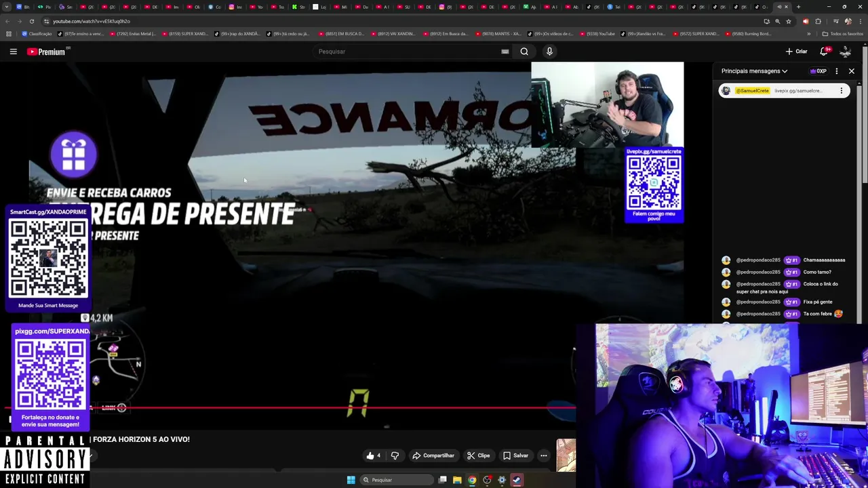This screenshot has width=868, height=488.
Task: Open the account avatar menu
Action: [846, 52]
